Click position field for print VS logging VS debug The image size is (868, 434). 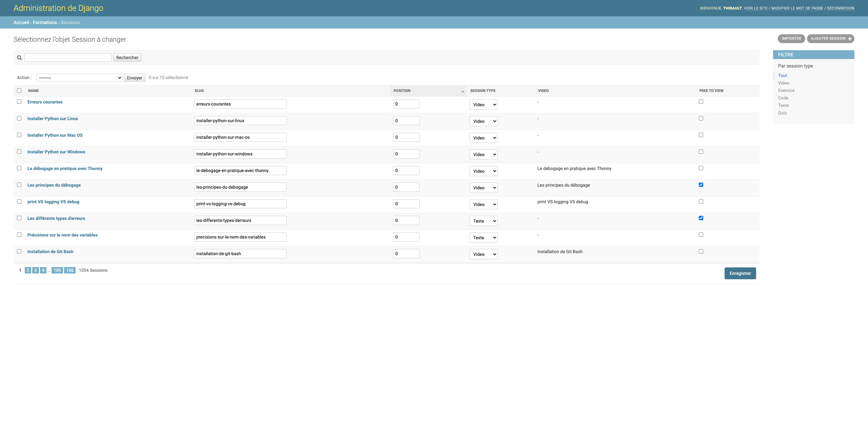[406, 204]
